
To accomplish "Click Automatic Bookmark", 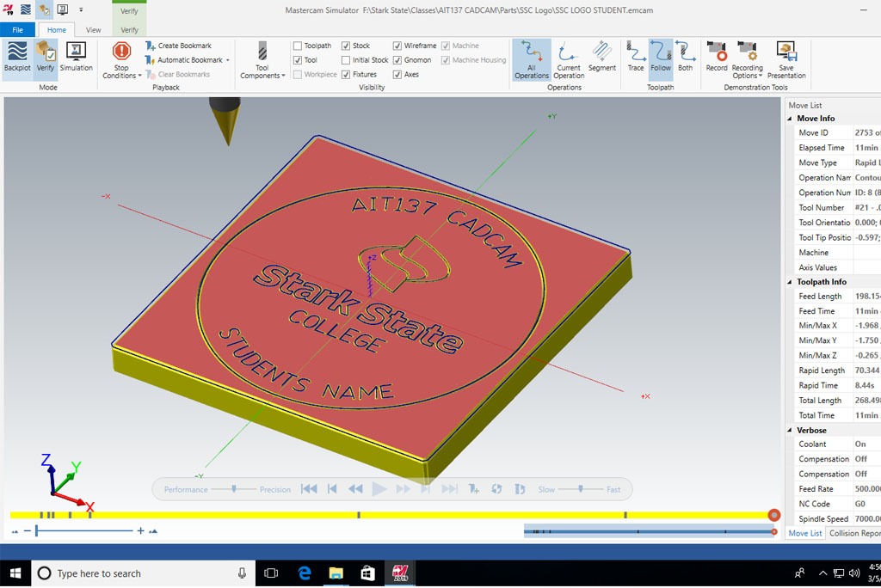I will [184, 60].
